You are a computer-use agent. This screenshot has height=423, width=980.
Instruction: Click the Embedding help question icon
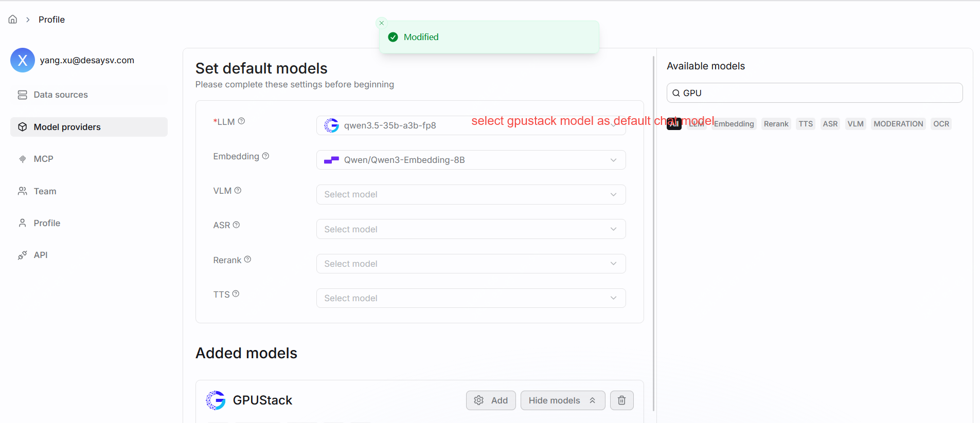[265, 156]
